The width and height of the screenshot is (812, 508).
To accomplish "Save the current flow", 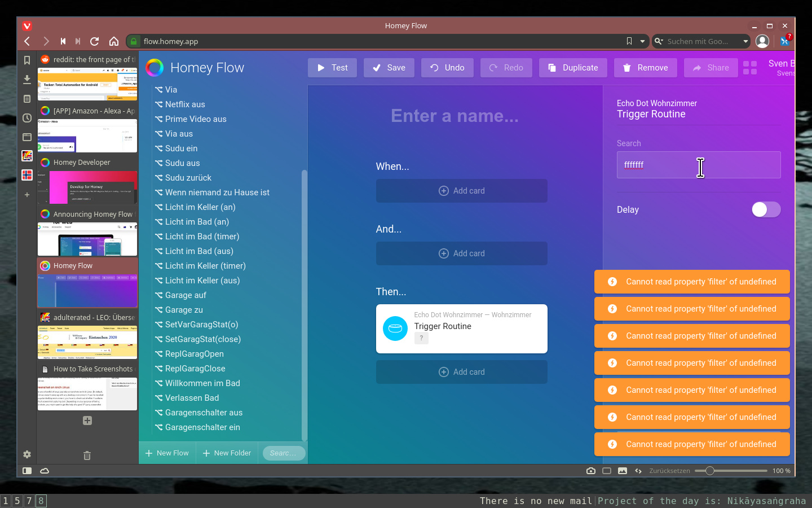I will (x=389, y=68).
